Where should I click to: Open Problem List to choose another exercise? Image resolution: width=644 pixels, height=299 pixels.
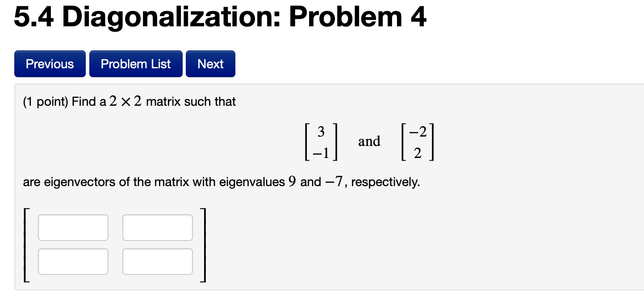(x=136, y=63)
